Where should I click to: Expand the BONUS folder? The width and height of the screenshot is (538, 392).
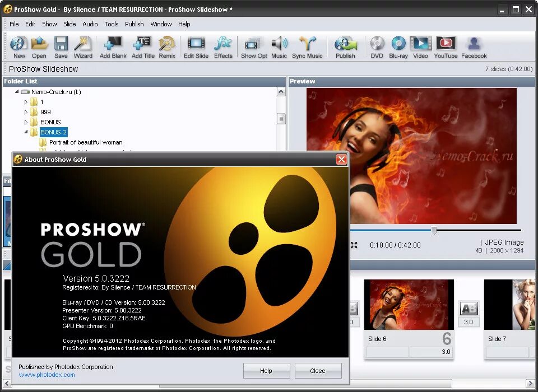point(26,122)
